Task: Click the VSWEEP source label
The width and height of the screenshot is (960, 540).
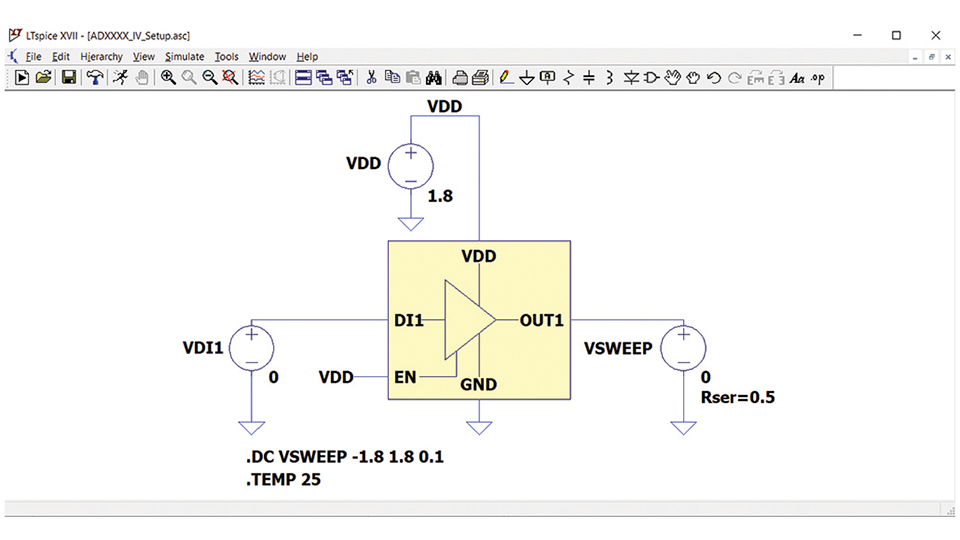Action: tap(618, 348)
